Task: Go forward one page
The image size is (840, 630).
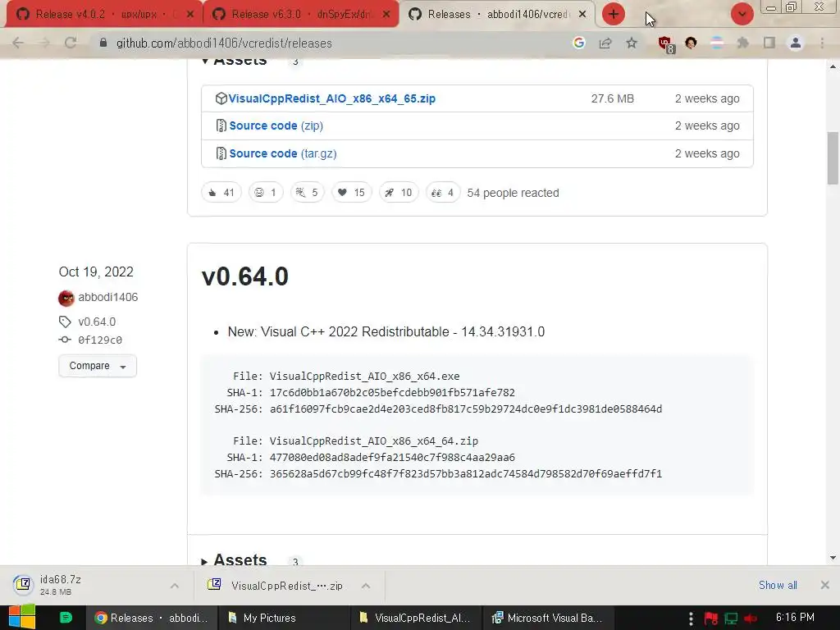Action: pos(44,43)
